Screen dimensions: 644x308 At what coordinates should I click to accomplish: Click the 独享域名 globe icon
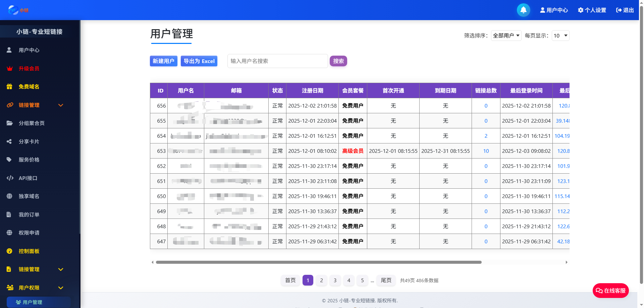9,196
